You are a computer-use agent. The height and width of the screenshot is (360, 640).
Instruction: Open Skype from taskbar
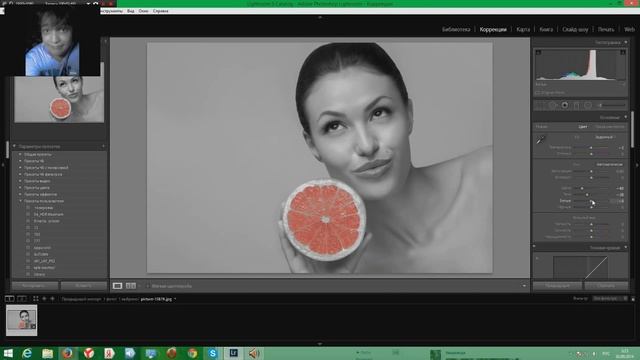click(x=213, y=353)
